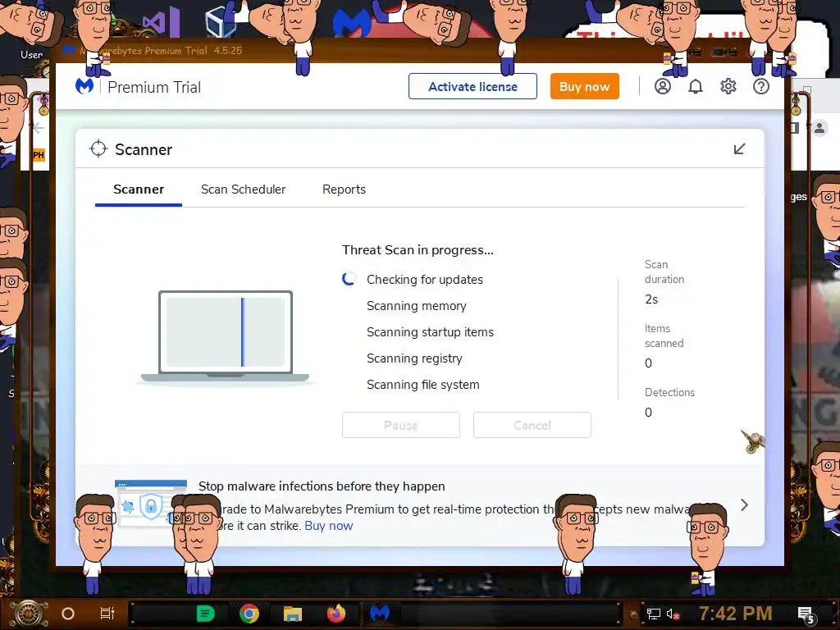840x630 pixels.
Task: Click the 7:42 PM taskbar clock
Action: [x=735, y=614]
